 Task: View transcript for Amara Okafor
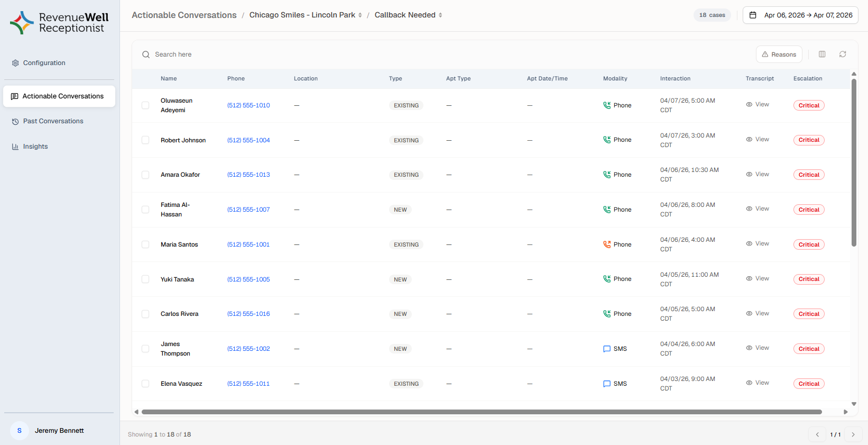click(758, 174)
